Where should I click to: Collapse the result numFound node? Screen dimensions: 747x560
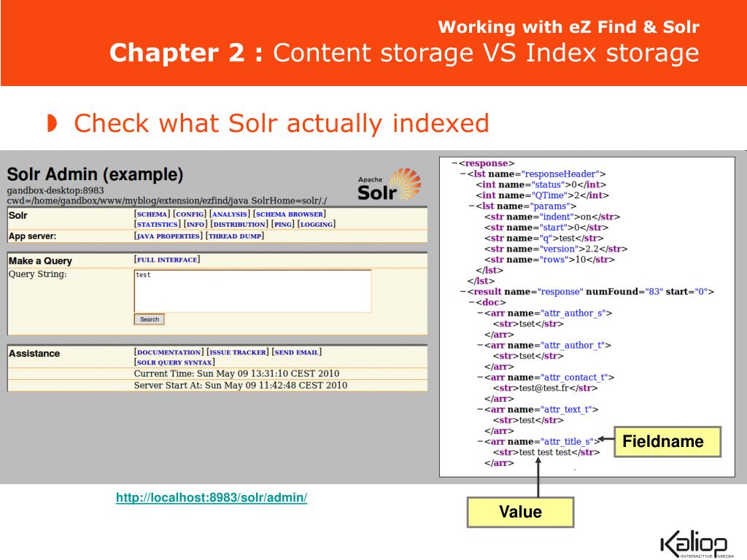click(463, 292)
